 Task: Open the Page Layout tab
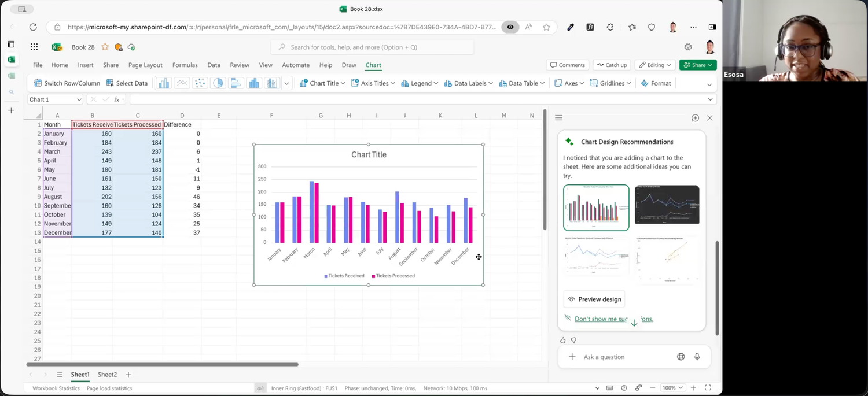(x=145, y=65)
